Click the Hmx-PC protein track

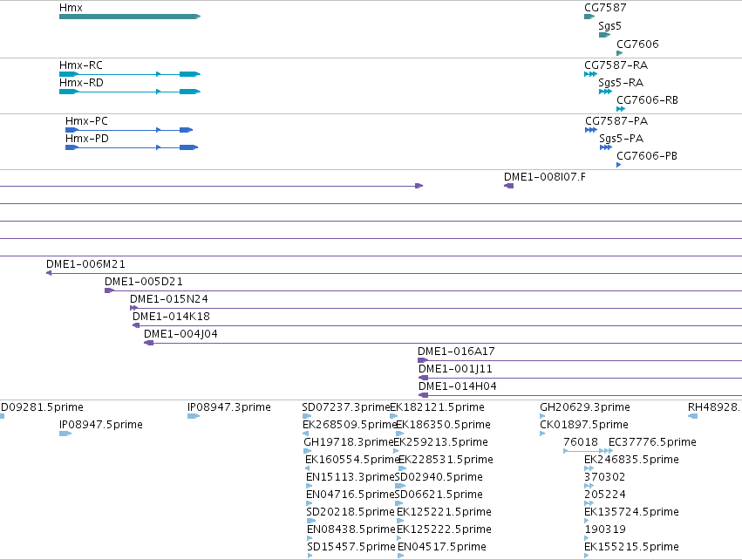click(129, 130)
